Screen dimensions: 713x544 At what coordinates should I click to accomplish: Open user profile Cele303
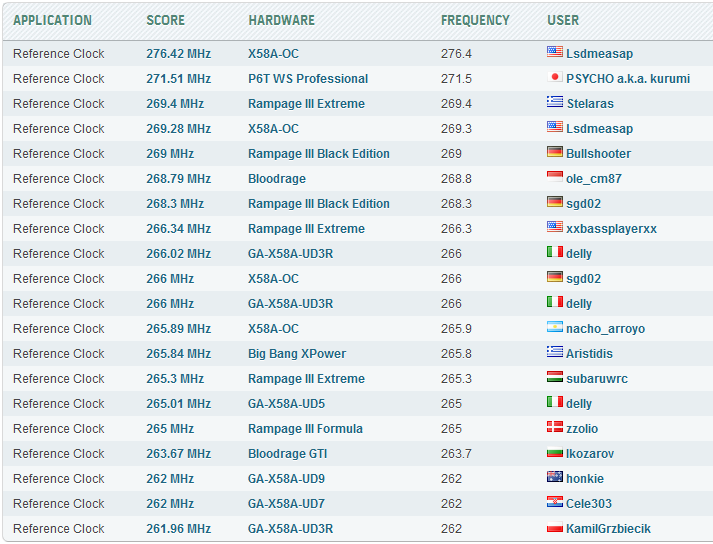[589, 504]
